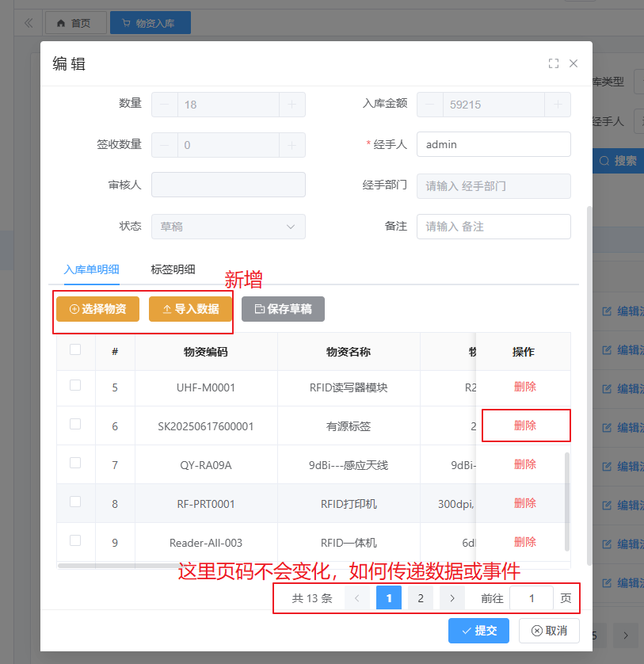The height and width of the screenshot is (664, 644).
Task: Tick checkbox for row 5 UHF-M0001
Action: pos(75,386)
